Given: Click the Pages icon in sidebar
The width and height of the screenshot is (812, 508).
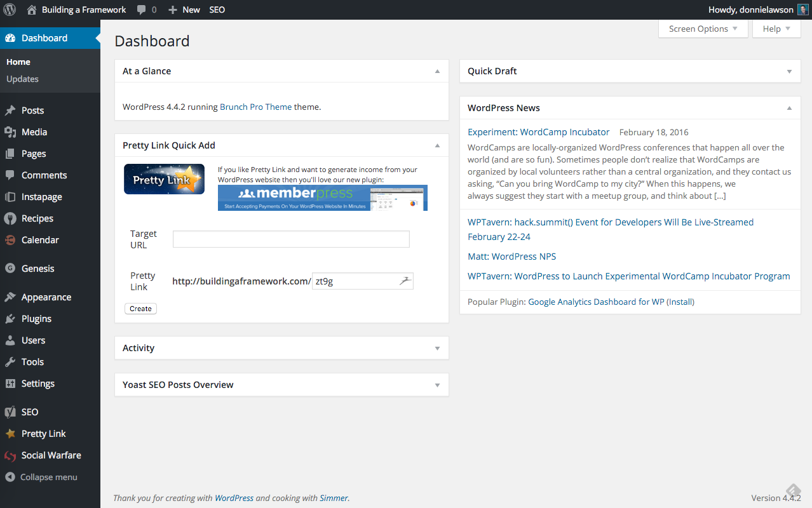Looking at the screenshot, I should pyautogui.click(x=10, y=154).
